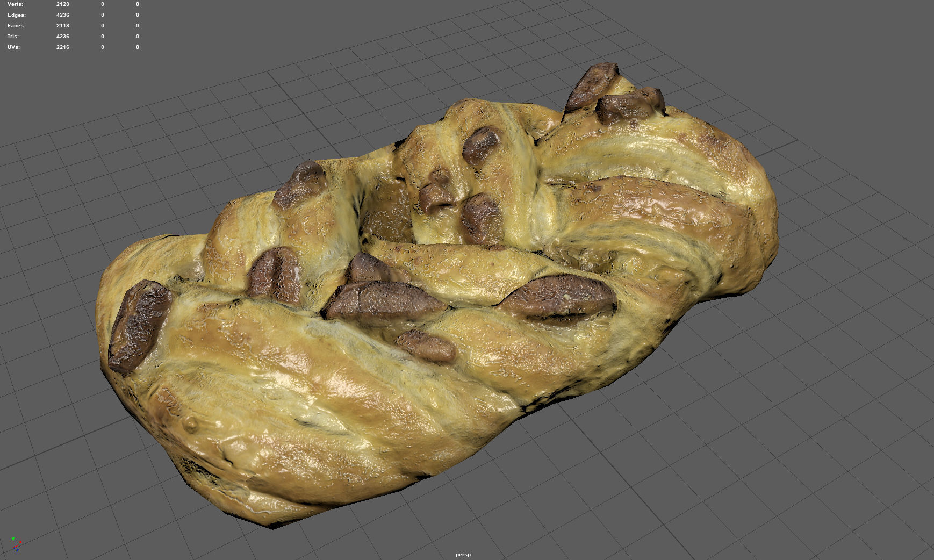Click the Verts: label in the poly count HUD
Screen dimensions: 934x560
pyautogui.click(x=15, y=4)
